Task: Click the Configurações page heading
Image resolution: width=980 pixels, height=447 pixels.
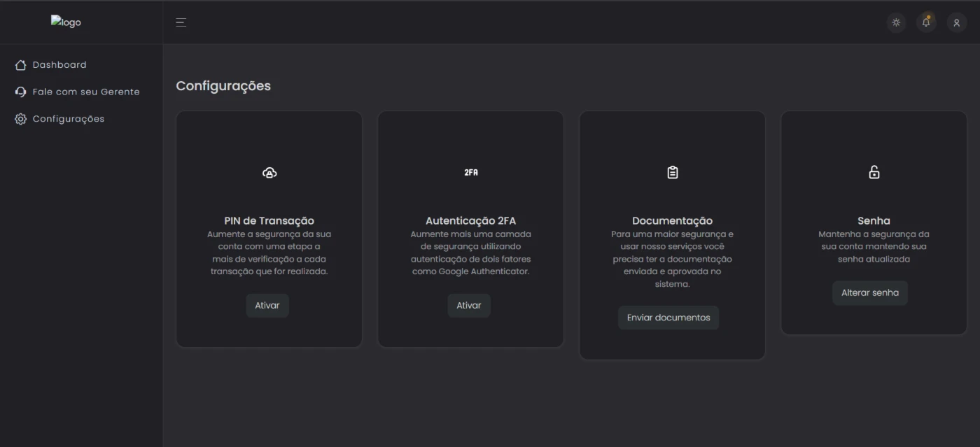Action: click(223, 86)
